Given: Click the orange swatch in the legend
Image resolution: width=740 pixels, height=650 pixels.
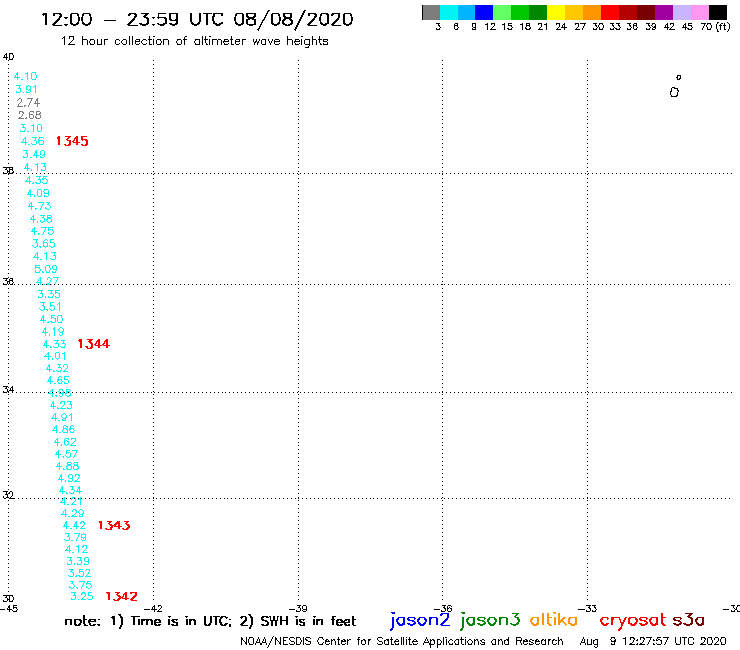Looking at the screenshot, I should tap(592, 13).
